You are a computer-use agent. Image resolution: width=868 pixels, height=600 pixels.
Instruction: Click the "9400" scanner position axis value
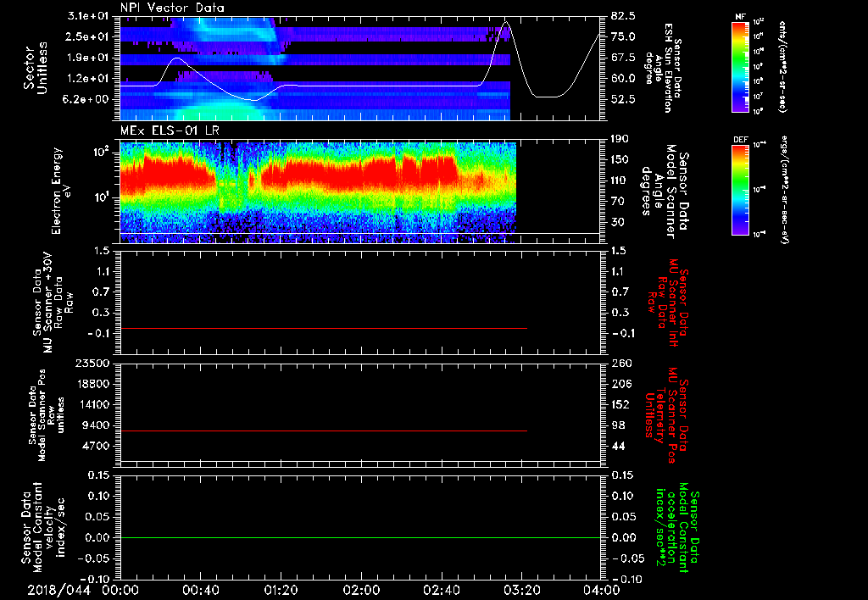tap(95, 425)
